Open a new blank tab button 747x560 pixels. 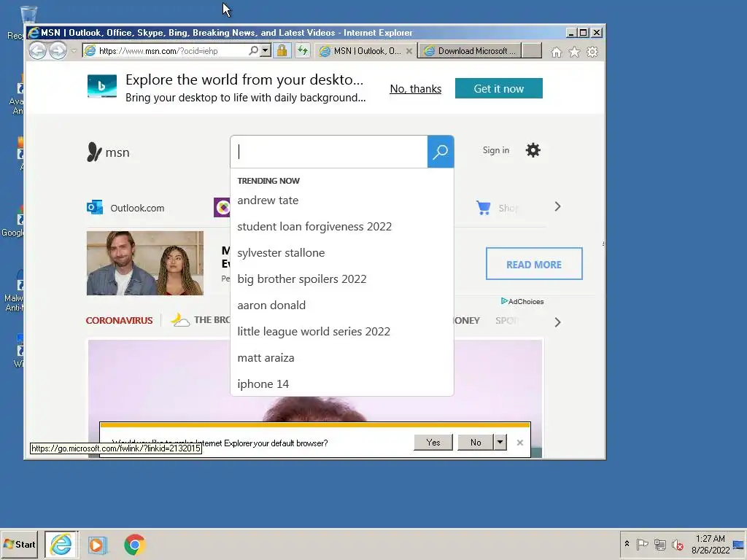click(532, 51)
